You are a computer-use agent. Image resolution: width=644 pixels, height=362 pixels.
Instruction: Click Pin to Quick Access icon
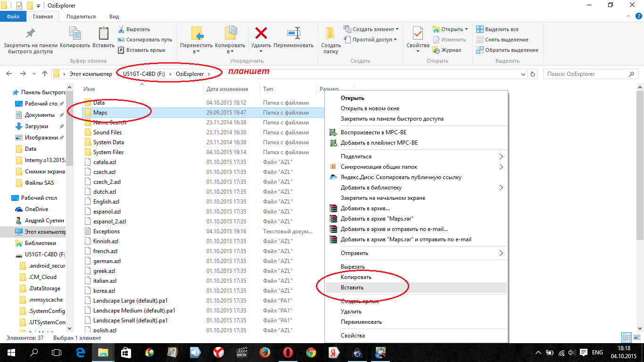point(30,34)
